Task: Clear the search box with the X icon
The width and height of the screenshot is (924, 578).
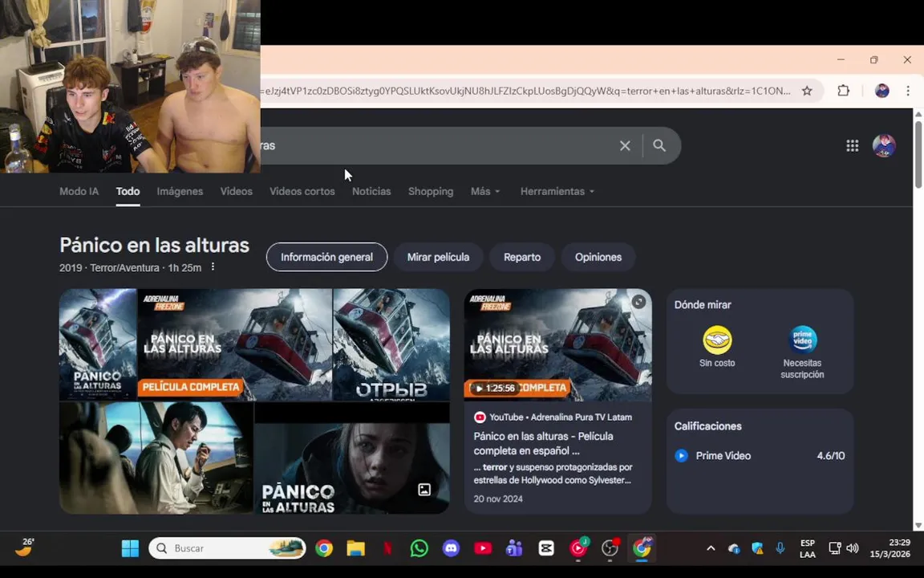Action: (625, 145)
